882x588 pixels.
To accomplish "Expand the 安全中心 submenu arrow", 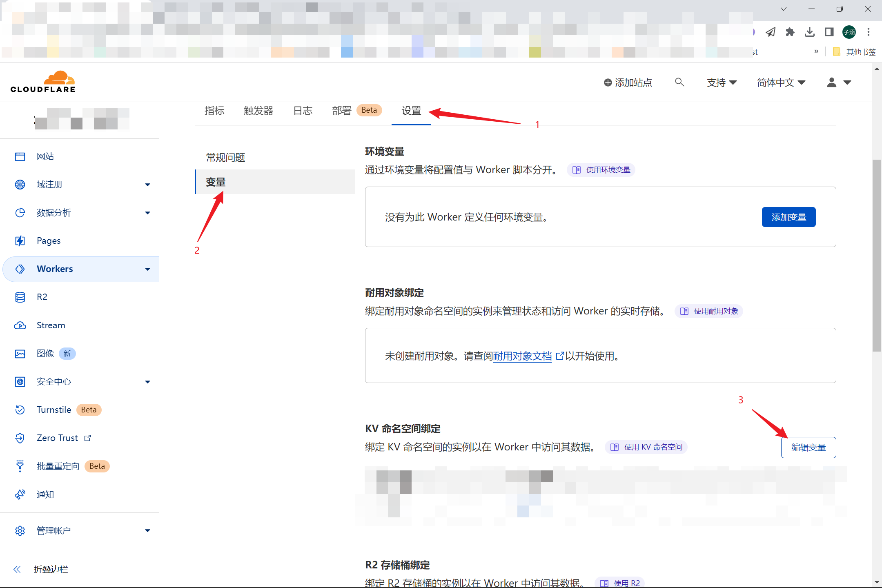I will (x=147, y=382).
